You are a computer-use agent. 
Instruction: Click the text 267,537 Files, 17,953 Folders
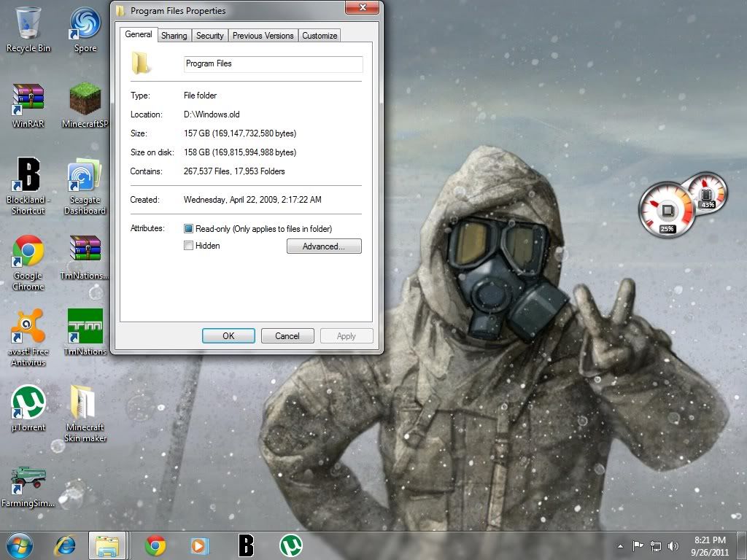click(x=234, y=171)
